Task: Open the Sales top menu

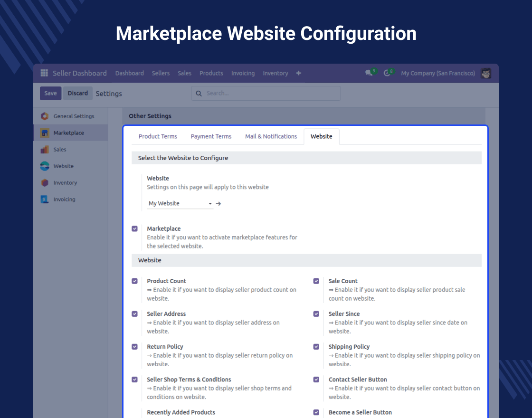Action: (x=185, y=73)
